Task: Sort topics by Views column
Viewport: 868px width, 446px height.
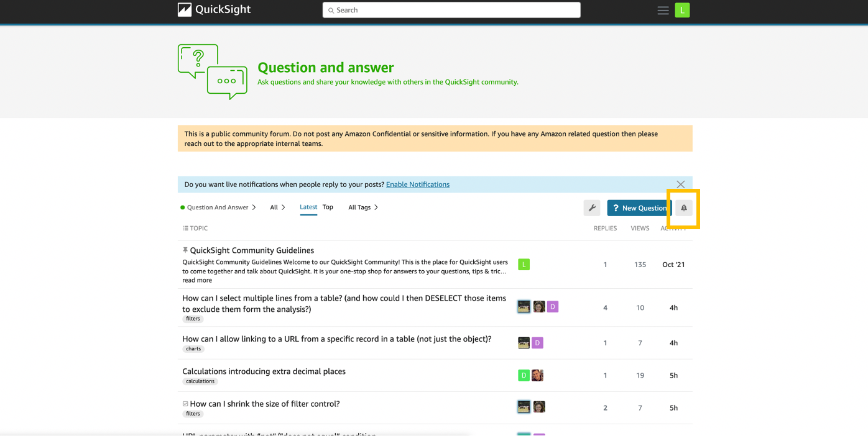Action: 640,229
